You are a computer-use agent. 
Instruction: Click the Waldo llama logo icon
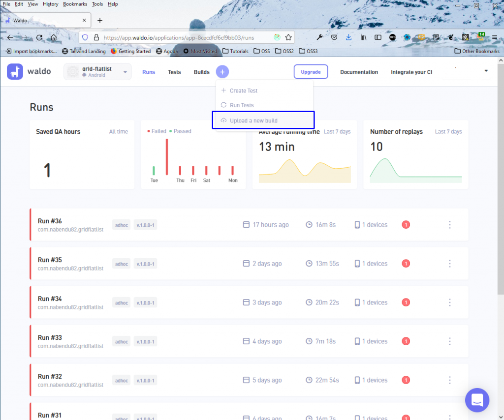coord(15,71)
